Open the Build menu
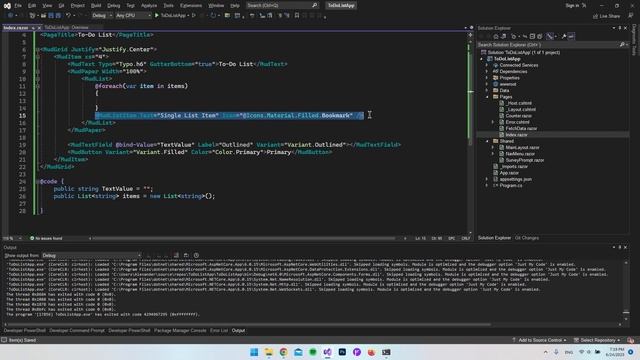The image size is (640, 360). point(96,6)
